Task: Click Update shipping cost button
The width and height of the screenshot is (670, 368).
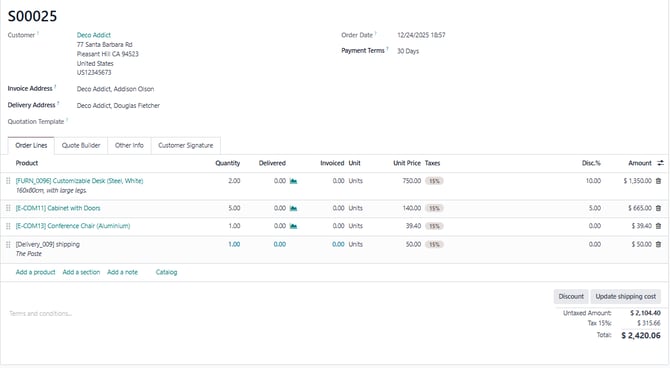Action: 626,296
